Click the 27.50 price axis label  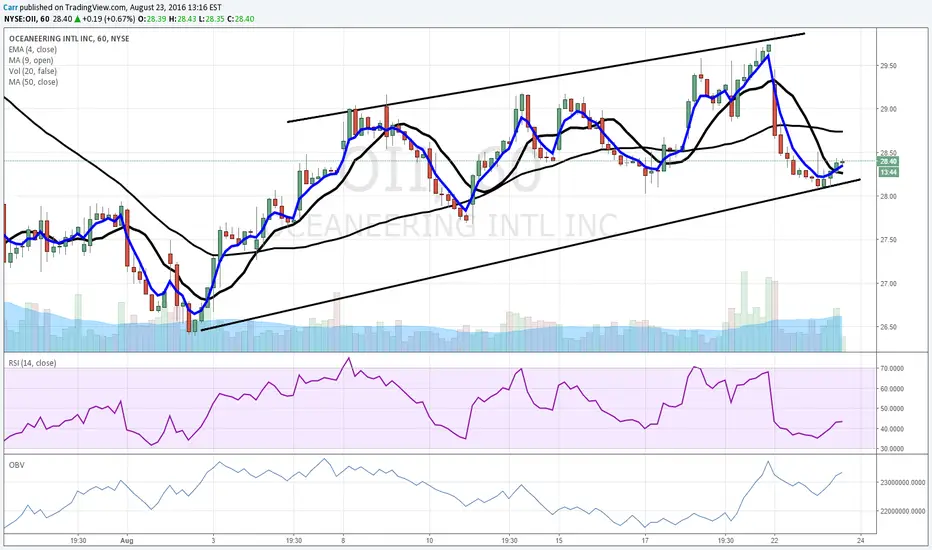(x=888, y=240)
